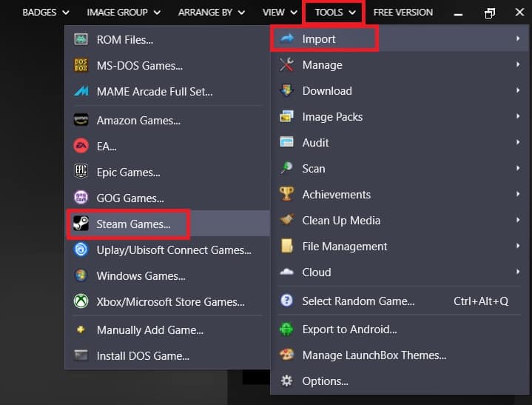Viewport: 532px width, 405px height.
Task: Click the yellow plus Manually Add Game icon
Action: pos(81,329)
